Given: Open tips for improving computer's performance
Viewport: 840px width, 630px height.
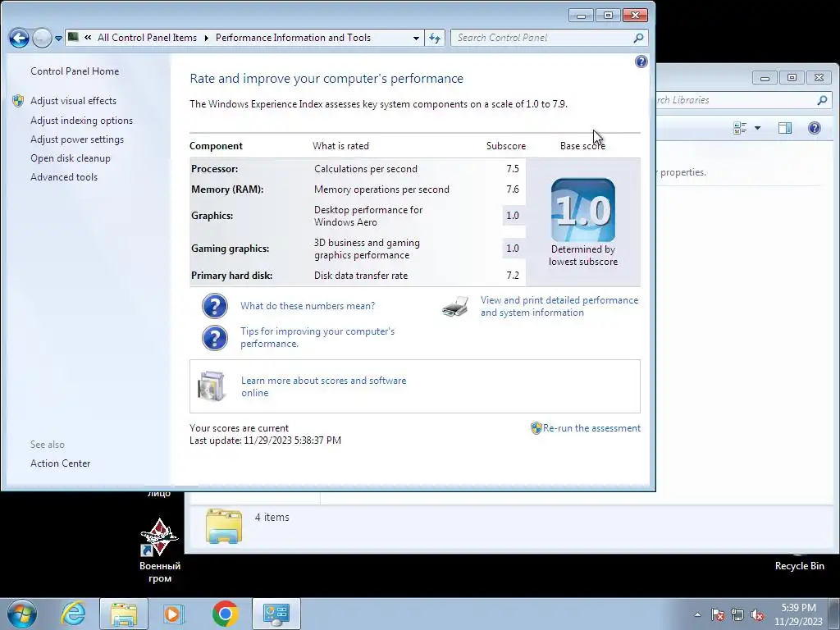Looking at the screenshot, I should (317, 337).
